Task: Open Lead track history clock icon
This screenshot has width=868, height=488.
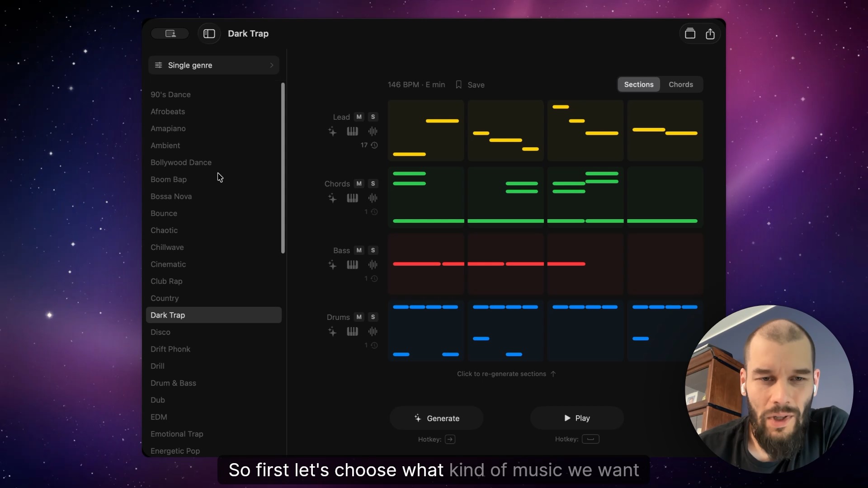Action: [x=374, y=145]
